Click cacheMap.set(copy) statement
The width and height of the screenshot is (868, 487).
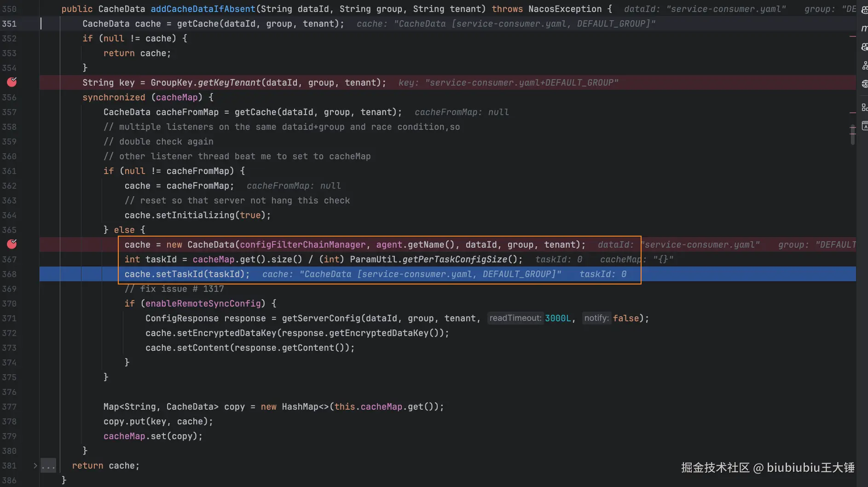153,436
